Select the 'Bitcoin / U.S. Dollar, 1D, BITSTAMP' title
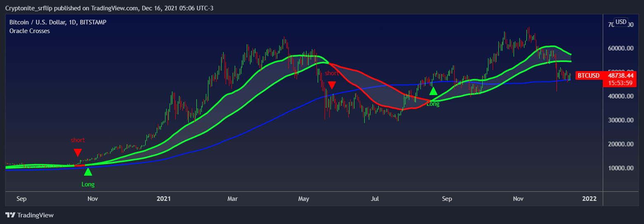Image resolution: width=644 pixels, height=224 pixels. [58, 22]
